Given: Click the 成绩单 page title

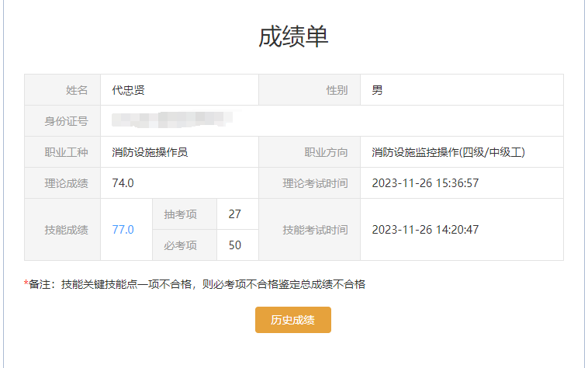Looking at the screenshot, I should pos(293,36).
